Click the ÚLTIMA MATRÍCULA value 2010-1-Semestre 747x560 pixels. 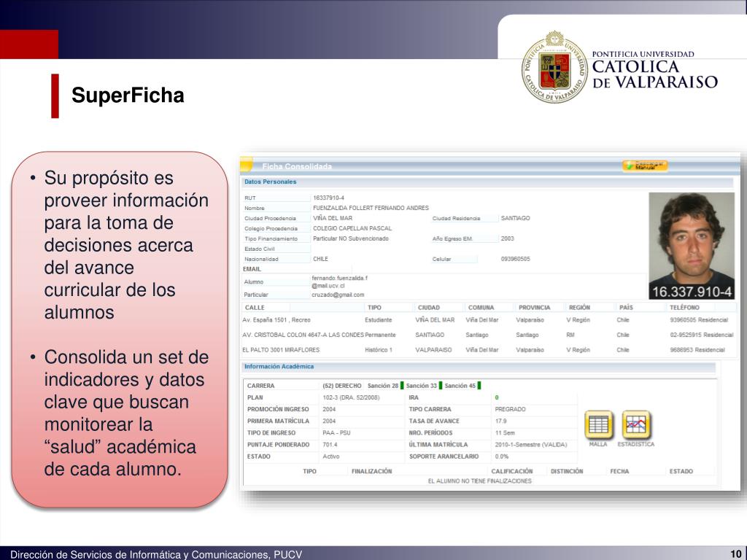tap(531, 445)
